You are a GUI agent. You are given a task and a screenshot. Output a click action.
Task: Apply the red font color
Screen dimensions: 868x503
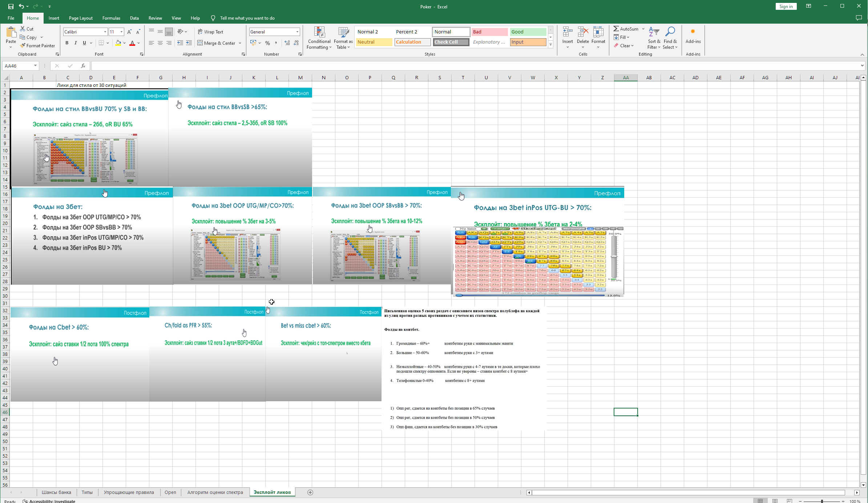132,43
